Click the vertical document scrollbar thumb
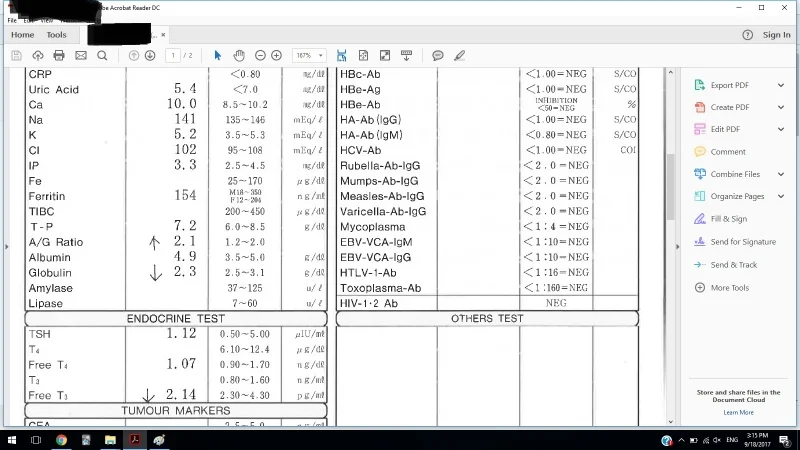 click(x=670, y=186)
